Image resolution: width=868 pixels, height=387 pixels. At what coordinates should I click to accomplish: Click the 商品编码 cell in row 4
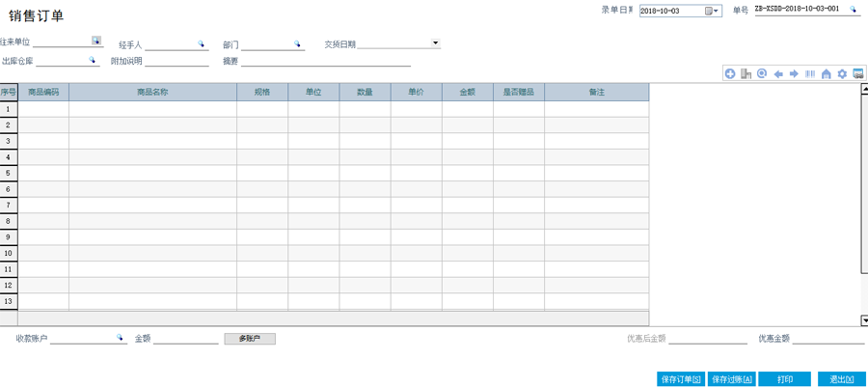point(43,157)
